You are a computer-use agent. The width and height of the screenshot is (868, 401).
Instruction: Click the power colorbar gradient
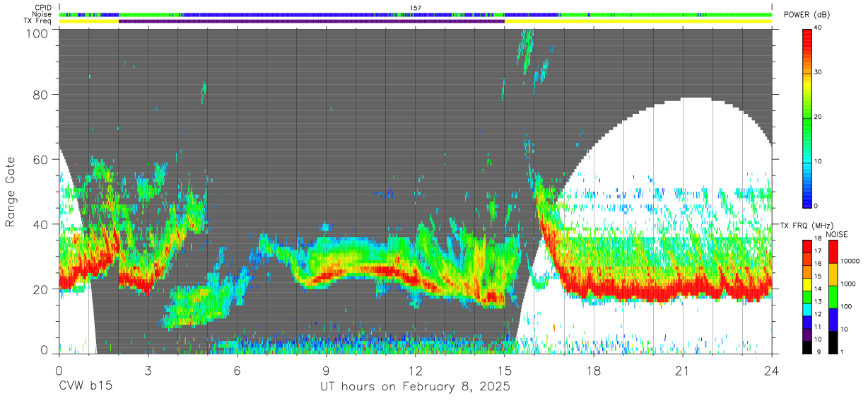tap(807, 117)
